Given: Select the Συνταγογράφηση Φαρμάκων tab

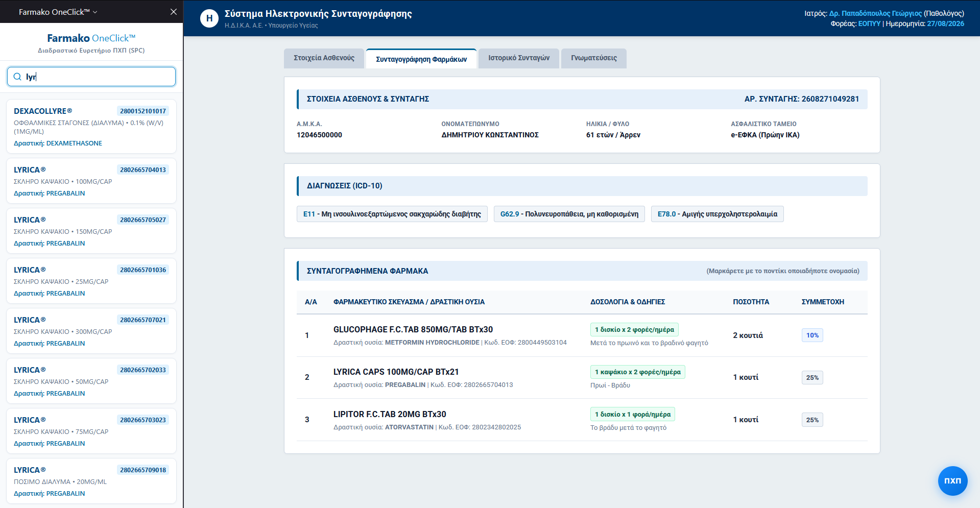Looking at the screenshot, I should click(421, 59).
